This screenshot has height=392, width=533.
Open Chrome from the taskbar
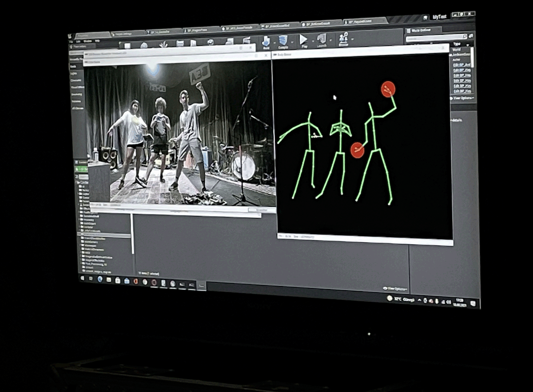coord(145,281)
